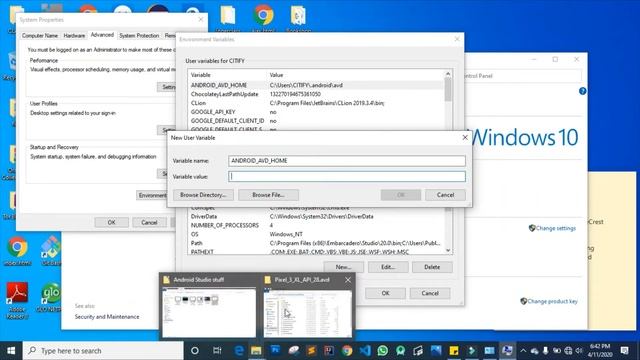This screenshot has width=640, height=360.
Task: Close the Pixel_3_XL_API_28.avd thumbnail preview
Action: pyautogui.click(x=348, y=280)
